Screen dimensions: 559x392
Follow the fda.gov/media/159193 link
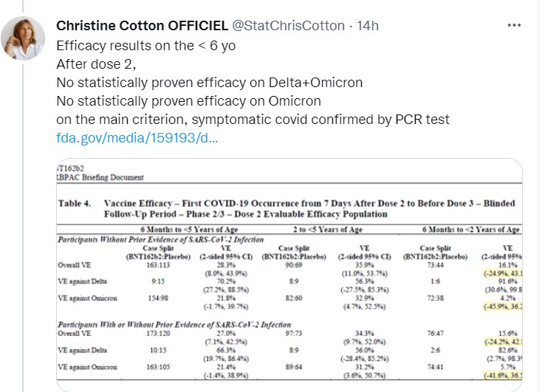pyautogui.click(x=137, y=138)
